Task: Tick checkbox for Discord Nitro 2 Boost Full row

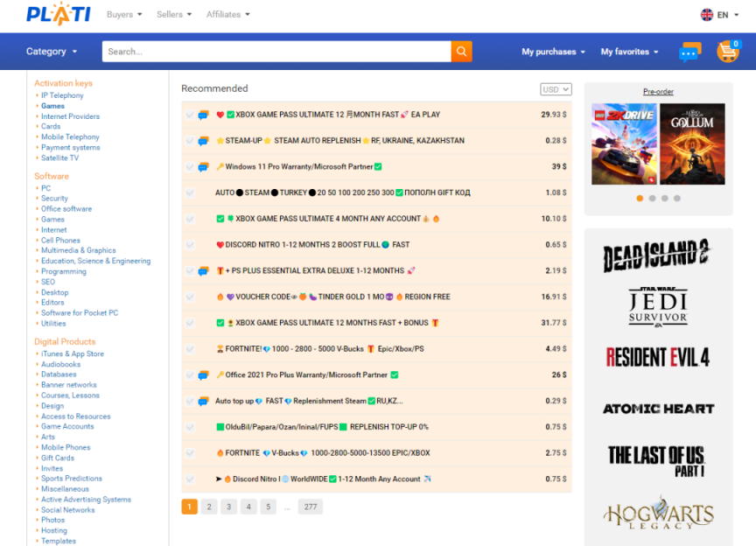Action: pos(190,245)
